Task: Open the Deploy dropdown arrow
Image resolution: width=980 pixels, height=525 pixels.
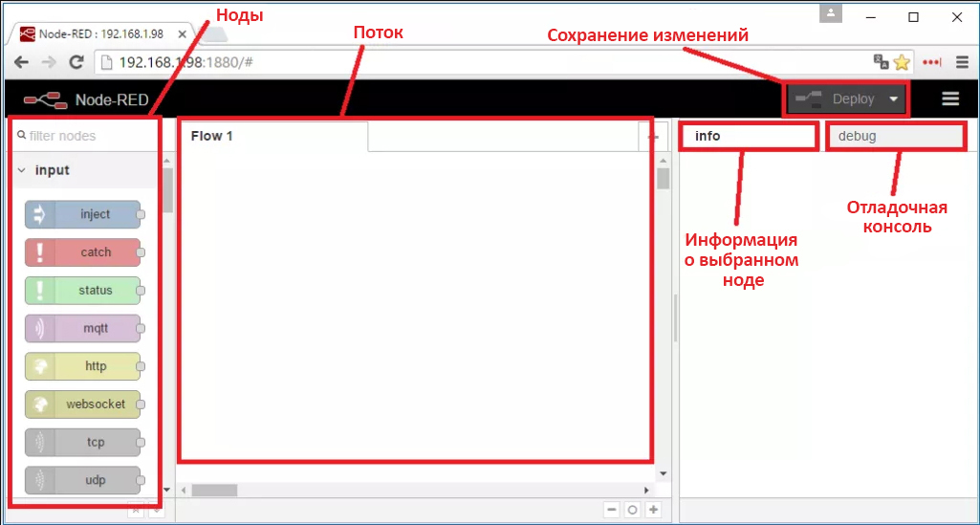Action: tap(893, 98)
